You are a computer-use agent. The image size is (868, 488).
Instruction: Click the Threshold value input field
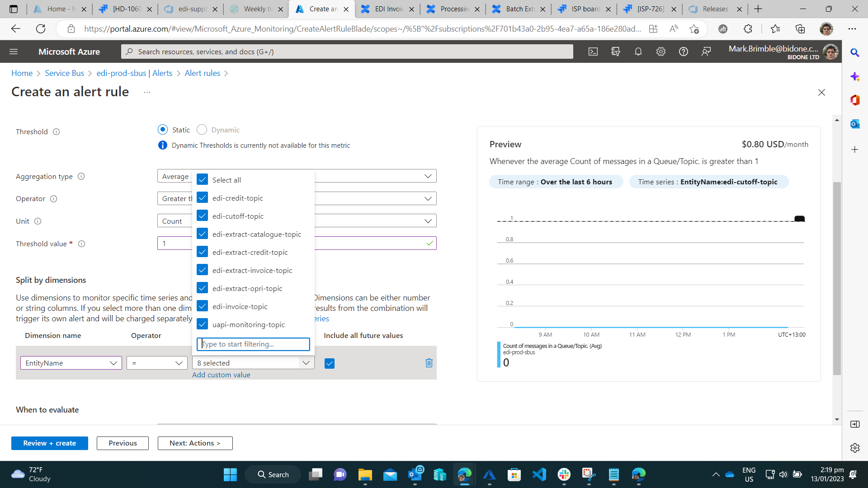[x=297, y=244]
